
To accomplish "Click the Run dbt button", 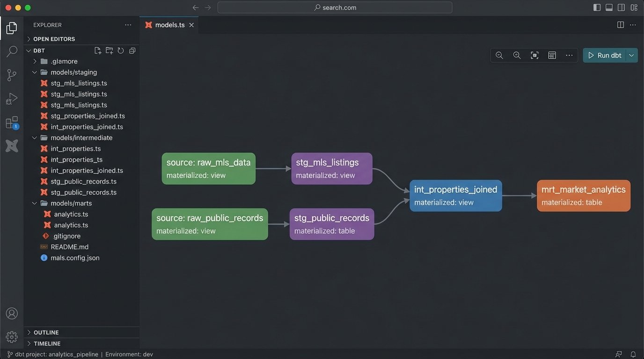I will (x=605, y=55).
